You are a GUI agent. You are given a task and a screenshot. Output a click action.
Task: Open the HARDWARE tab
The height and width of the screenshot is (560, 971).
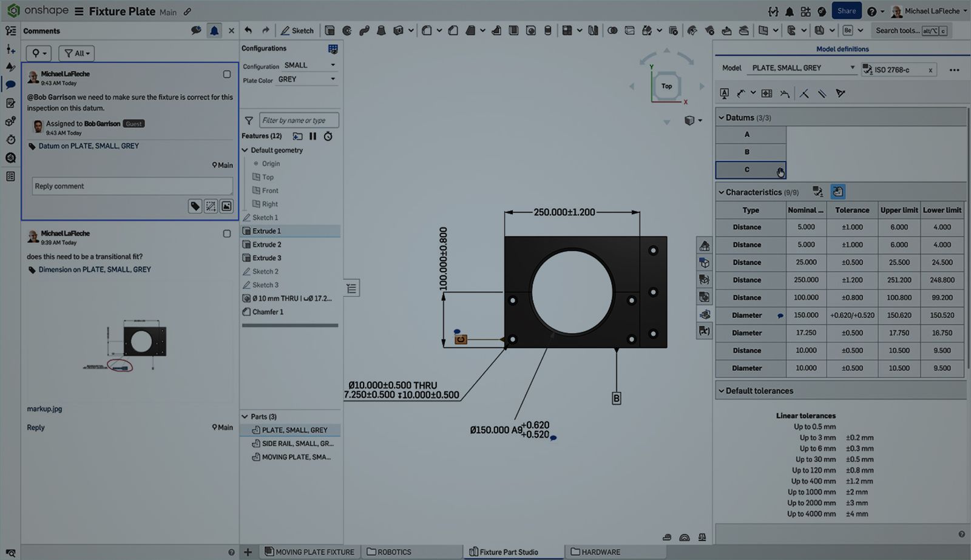click(601, 552)
